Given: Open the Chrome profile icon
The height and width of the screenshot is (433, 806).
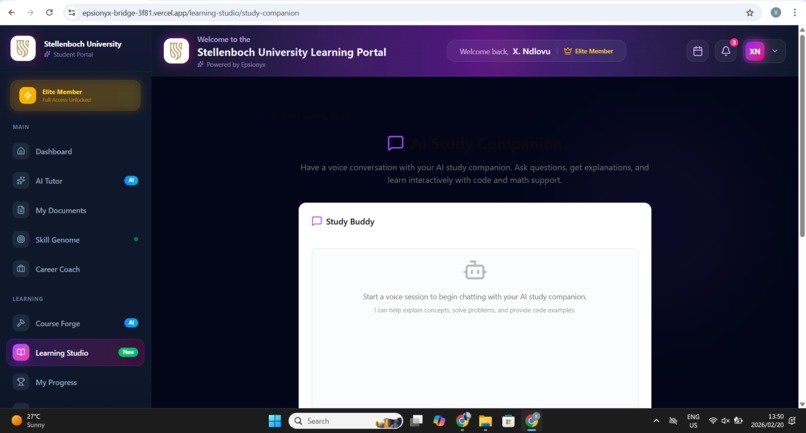Looking at the screenshot, I should (776, 13).
